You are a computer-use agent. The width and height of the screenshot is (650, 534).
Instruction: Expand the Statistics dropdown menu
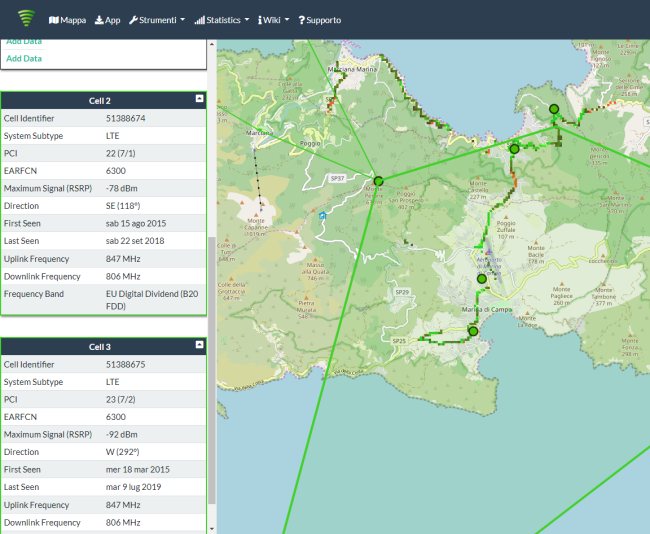(222, 20)
